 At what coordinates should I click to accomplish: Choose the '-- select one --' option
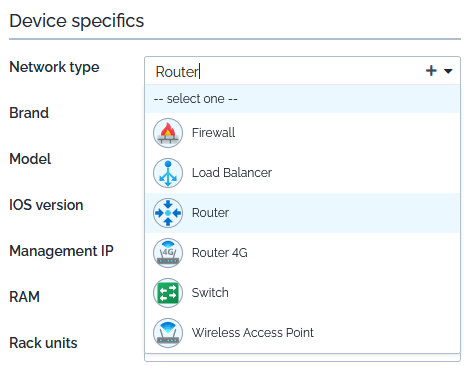tap(302, 99)
